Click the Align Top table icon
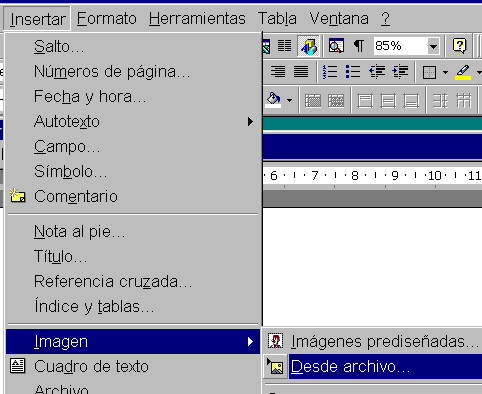Viewport: 482px width, 394px height. point(365,100)
